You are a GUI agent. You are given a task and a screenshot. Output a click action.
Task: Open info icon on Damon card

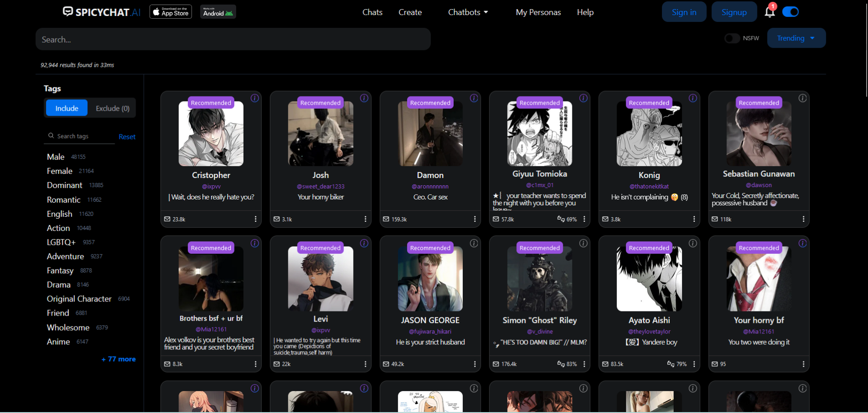[474, 98]
